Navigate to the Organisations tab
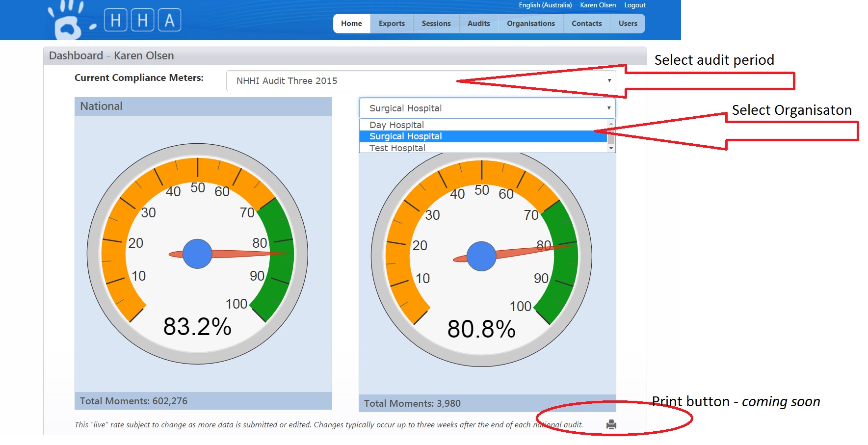 pyautogui.click(x=530, y=24)
